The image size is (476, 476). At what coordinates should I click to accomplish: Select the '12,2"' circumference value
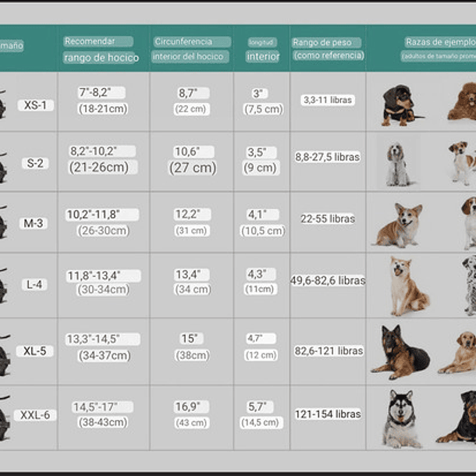pyautogui.click(x=187, y=214)
